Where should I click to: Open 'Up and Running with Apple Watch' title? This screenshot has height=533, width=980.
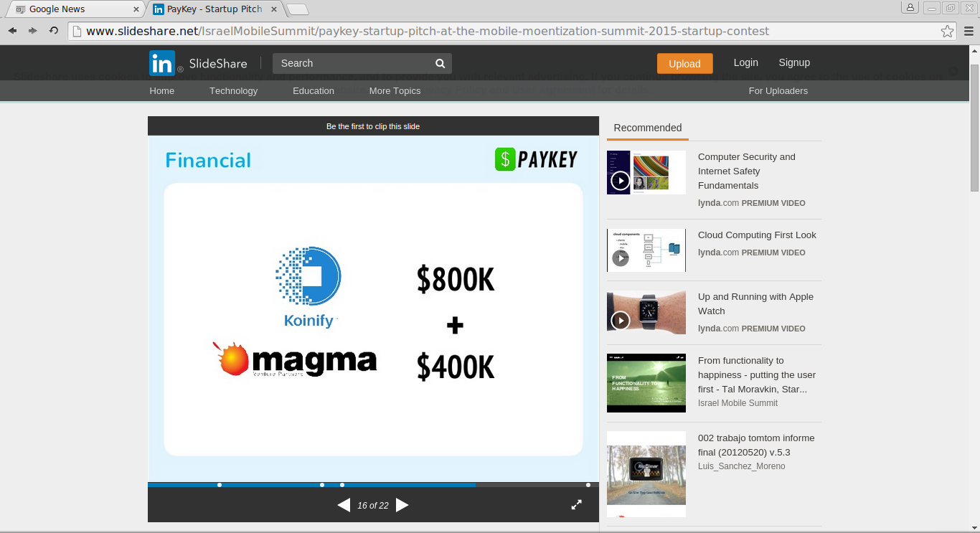[x=755, y=304]
